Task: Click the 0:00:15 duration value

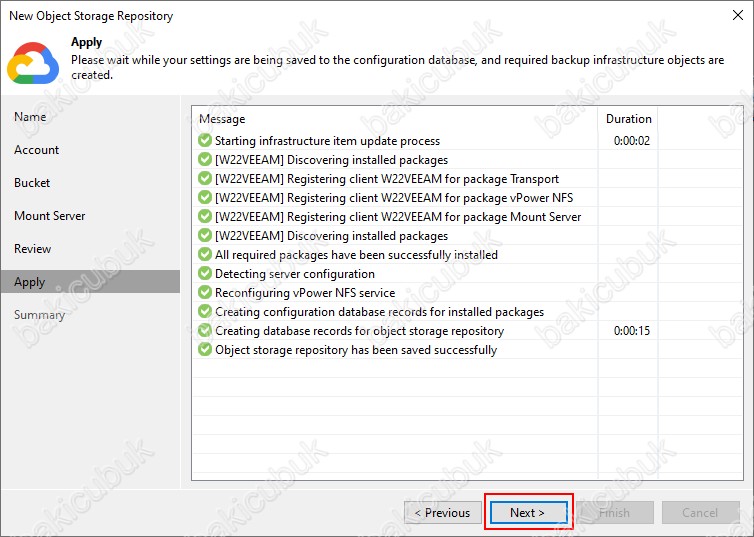Action: point(632,331)
